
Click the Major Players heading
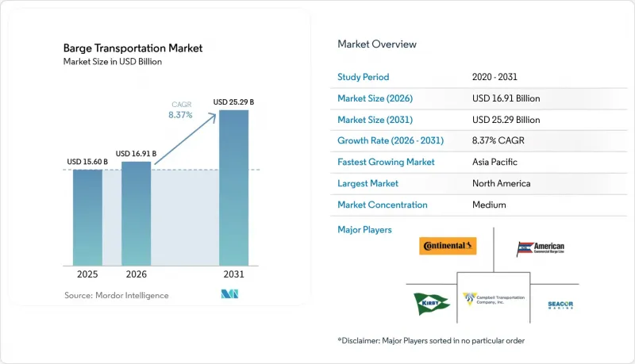click(x=364, y=230)
